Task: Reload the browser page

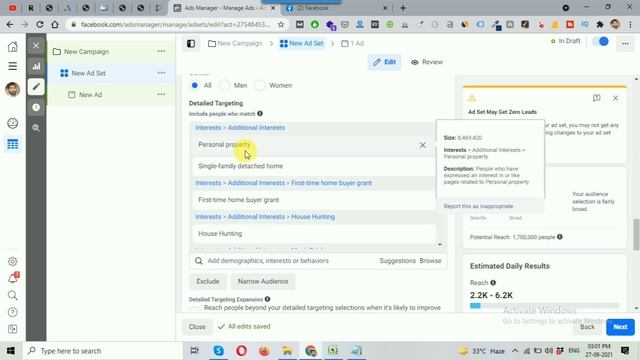Action: click(x=40, y=24)
